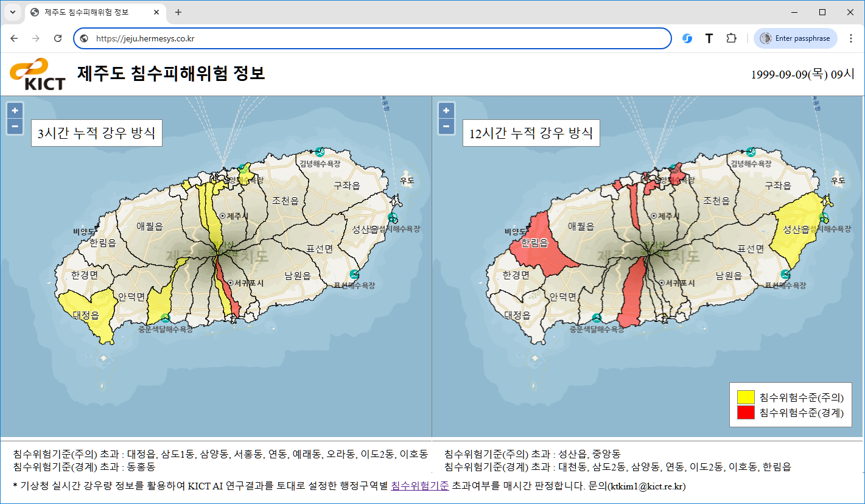
Task: Click the 중문색달해수욕장 beach marker on the right map
Action: pos(597,318)
